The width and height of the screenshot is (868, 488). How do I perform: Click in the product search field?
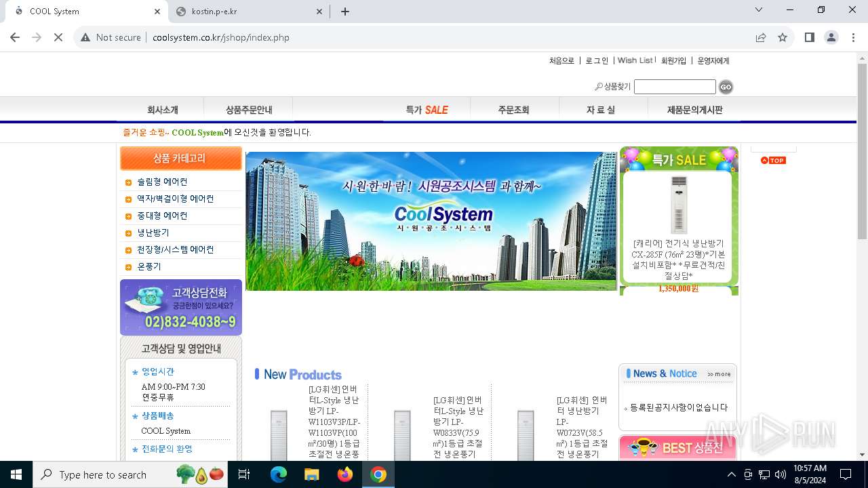(675, 87)
